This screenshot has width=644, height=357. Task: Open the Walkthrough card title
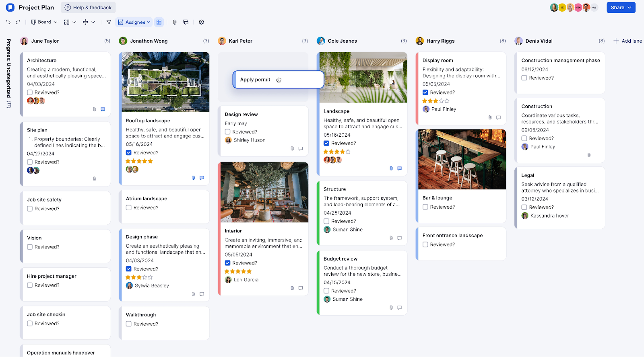pos(141,315)
